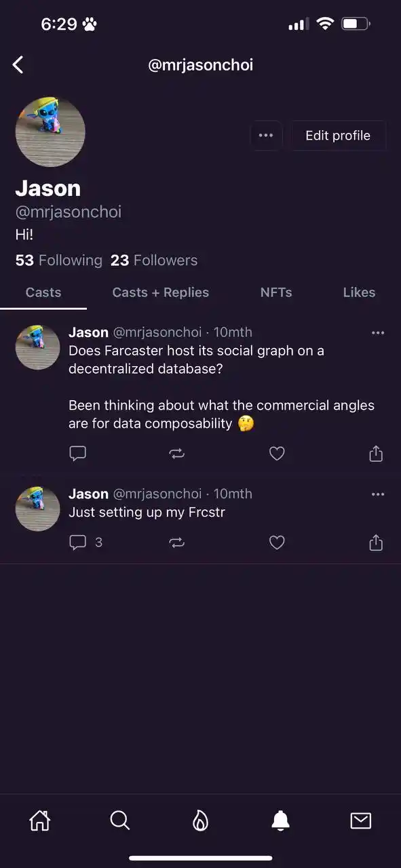
Task: Open the Likes tab
Action: [359, 292]
